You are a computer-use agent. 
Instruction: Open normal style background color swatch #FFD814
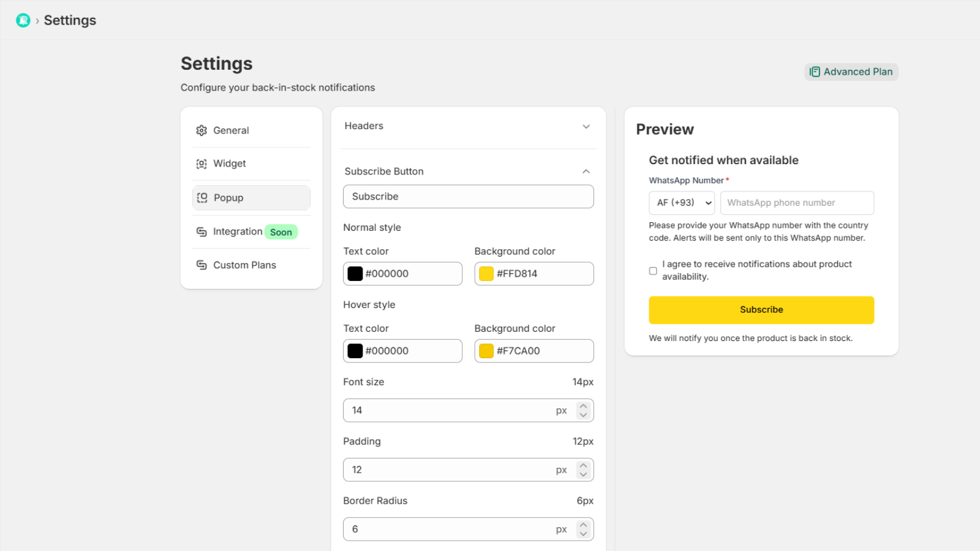(x=486, y=274)
